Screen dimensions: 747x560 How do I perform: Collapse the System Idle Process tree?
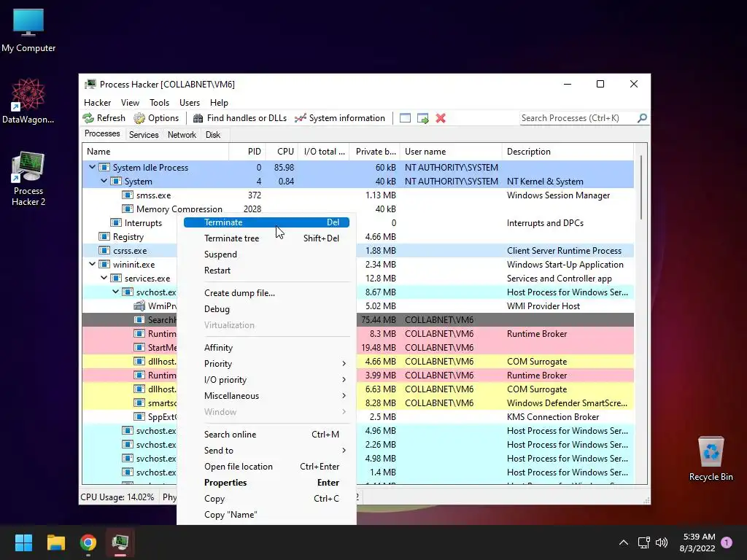point(92,167)
